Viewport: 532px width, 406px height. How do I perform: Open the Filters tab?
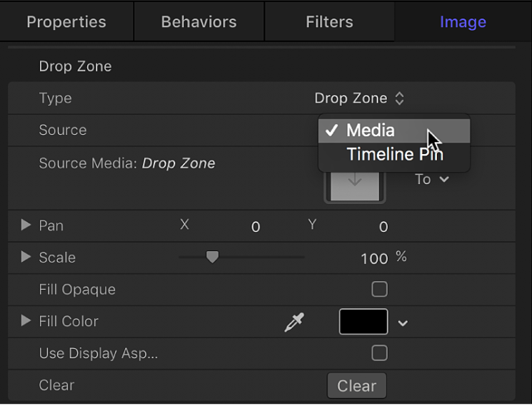(329, 22)
